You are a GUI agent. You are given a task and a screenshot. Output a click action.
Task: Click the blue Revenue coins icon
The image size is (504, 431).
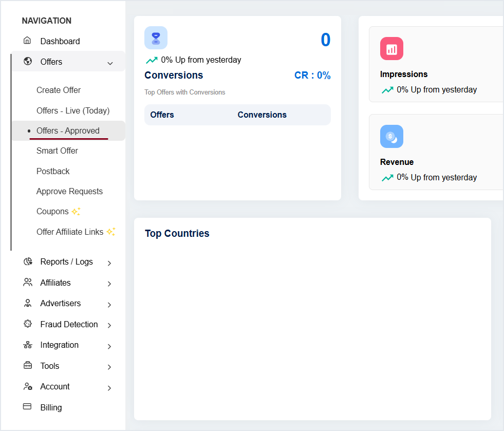pos(391,137)
